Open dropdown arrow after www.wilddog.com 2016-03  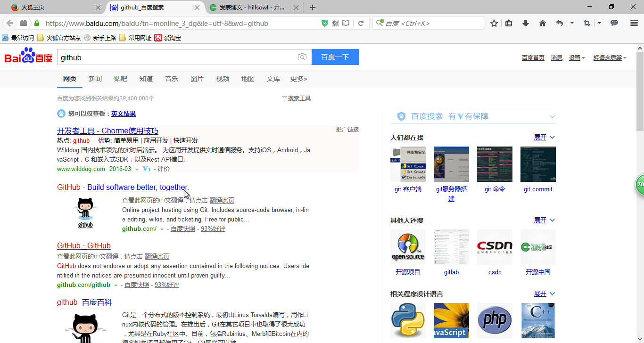(x=137, y=169)
